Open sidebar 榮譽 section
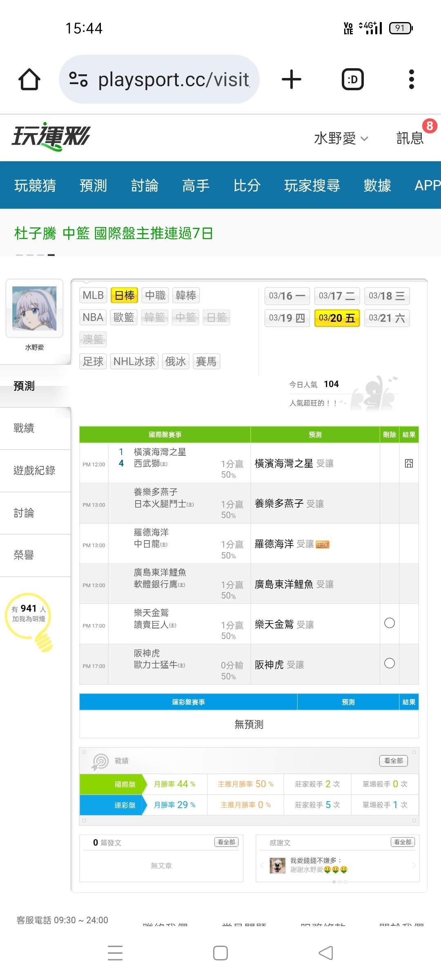 35,555
